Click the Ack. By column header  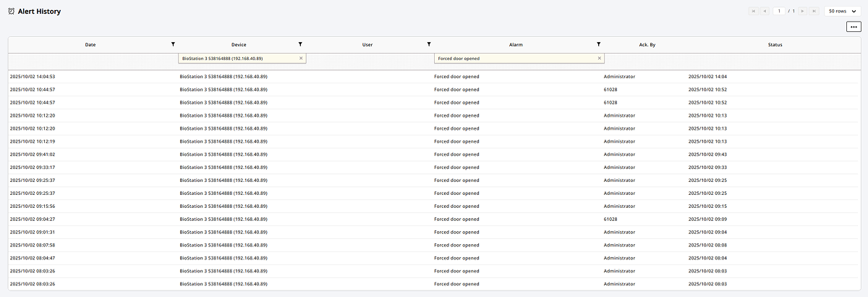[x=647, y=45]
